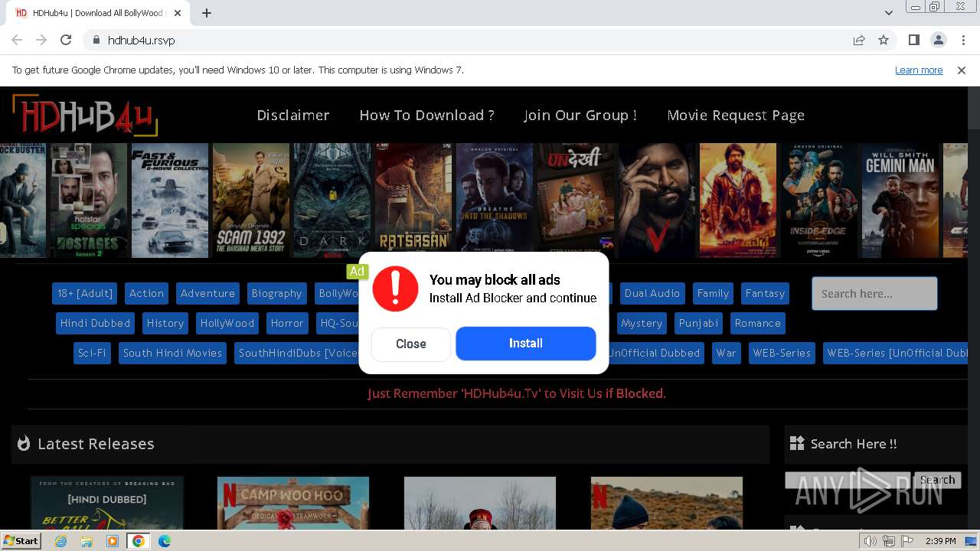This screenshot has height=551, width=980.
Task: Click the Windows Start button
Action: 21,540
